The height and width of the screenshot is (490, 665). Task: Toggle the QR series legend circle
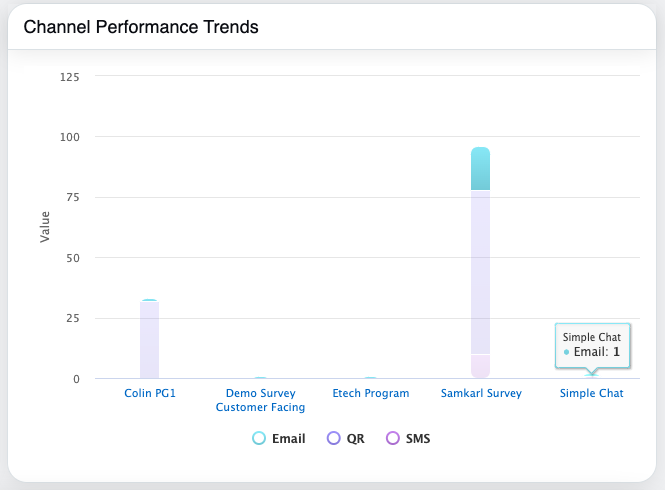[334, 438]
